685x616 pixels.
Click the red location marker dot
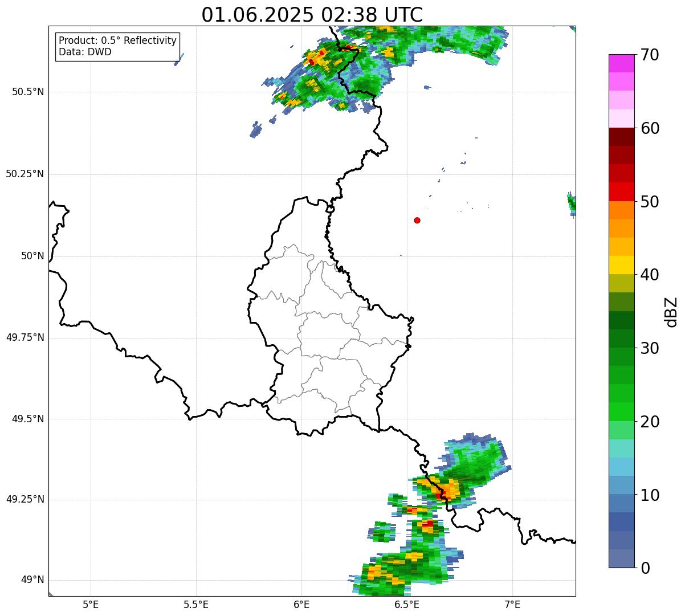[x=417, y=220]
